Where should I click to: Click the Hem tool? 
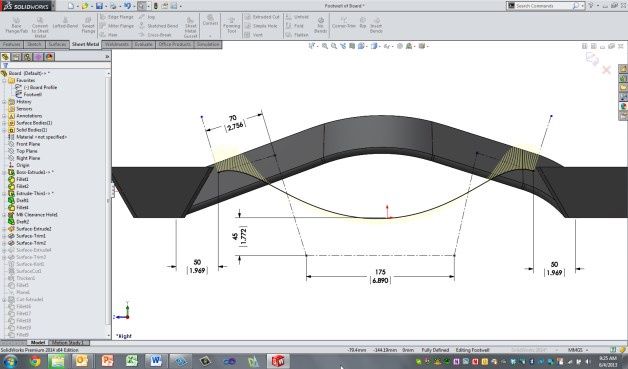[109, 35]
